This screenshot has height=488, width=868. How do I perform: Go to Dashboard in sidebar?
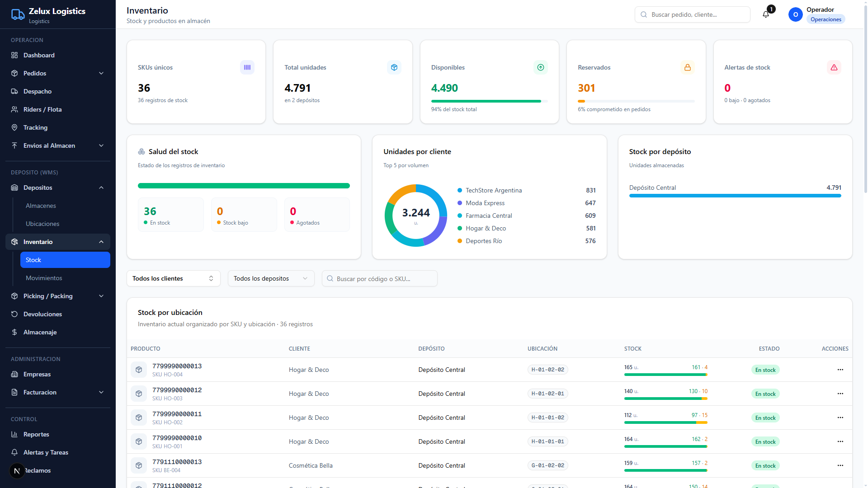[x=58, y=55]
